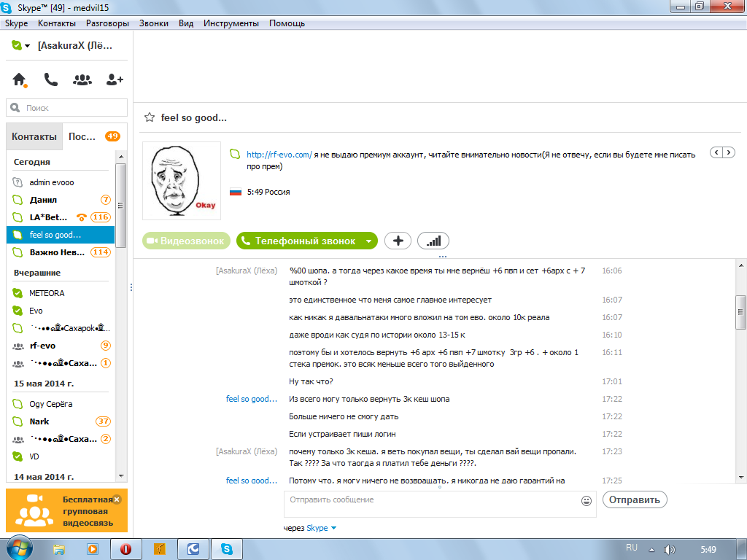Image resolution: width=747 pixels, height=560 pixels.
Task: Launch media player from taskbar
Action: (x=93, y=550)
